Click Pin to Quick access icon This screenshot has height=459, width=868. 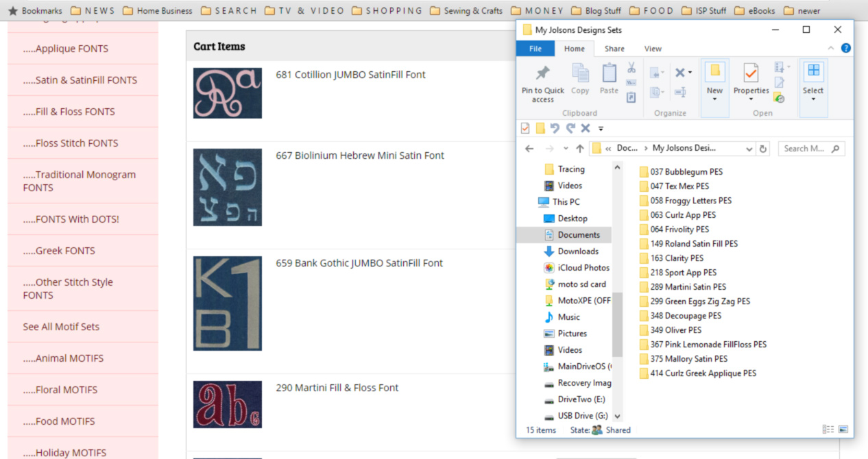pyautogui.click(x=542, y=73)
